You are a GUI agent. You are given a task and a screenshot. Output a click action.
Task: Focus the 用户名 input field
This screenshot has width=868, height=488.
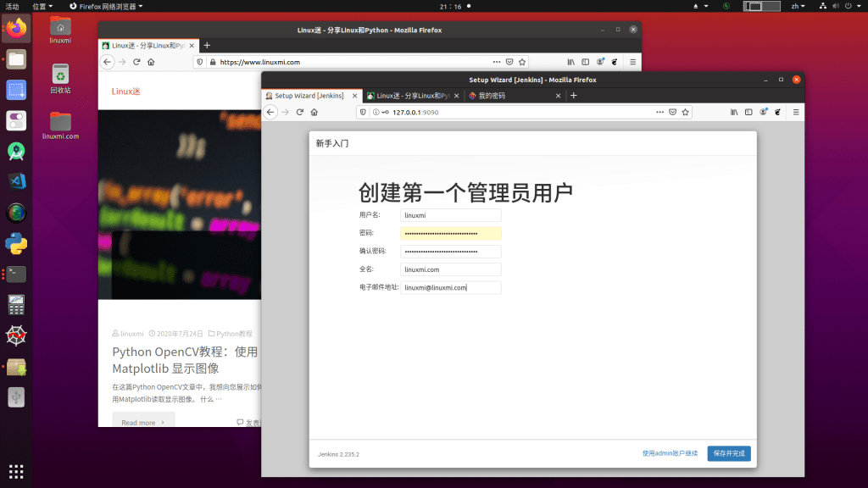click(x=451, y=215)
